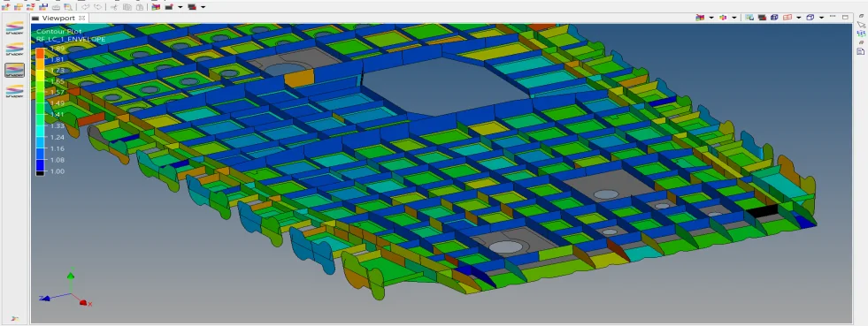The image size is (868, 326).
Task: Click the dark monitor icon with red corner, top-left toolbar
Action: (x=192, y=7)
